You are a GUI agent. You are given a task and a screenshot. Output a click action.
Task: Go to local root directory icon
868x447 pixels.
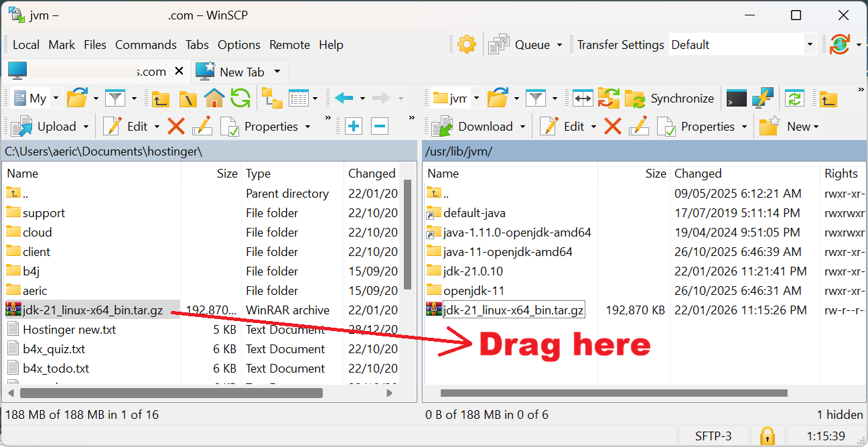(188, 99)
